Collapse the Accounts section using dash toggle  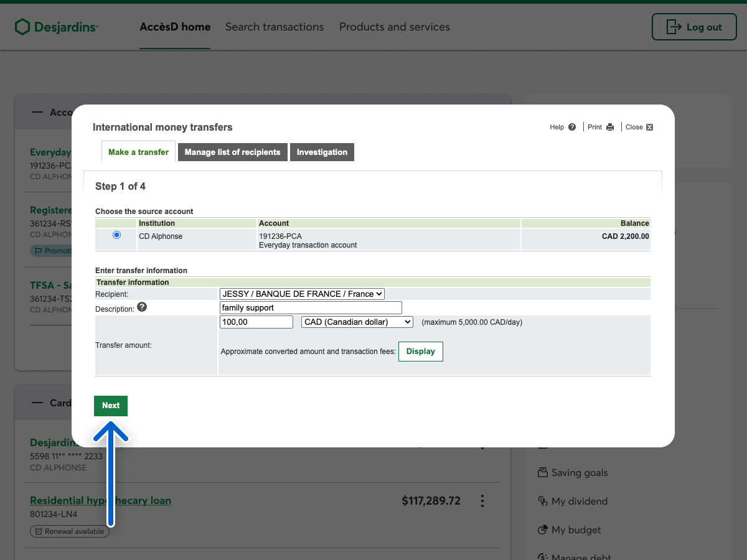coord(37,112)
